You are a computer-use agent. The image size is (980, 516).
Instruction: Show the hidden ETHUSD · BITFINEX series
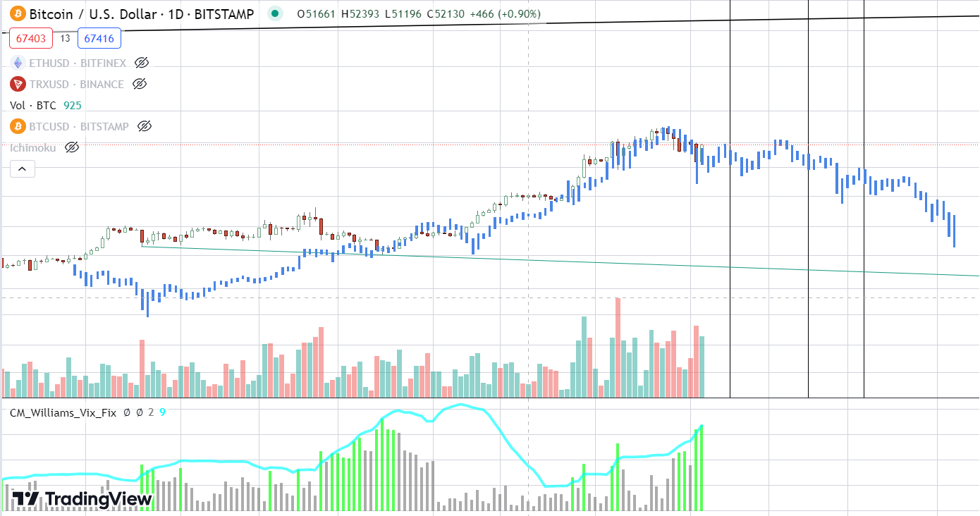point(141,63)
